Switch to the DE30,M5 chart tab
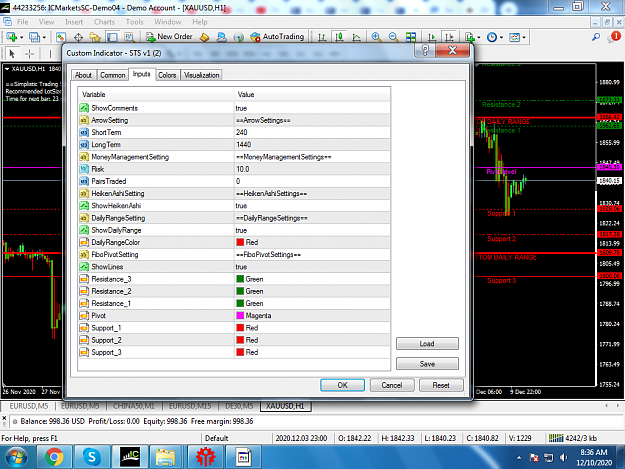Viewport: 625px width, 469px height. tap(239, 406)
